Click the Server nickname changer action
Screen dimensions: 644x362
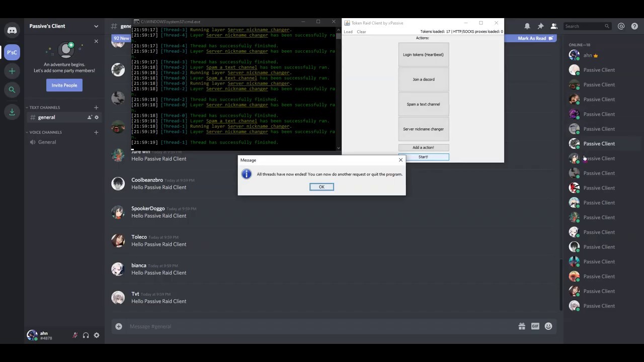pyautogui.click(x=423, y=129)
